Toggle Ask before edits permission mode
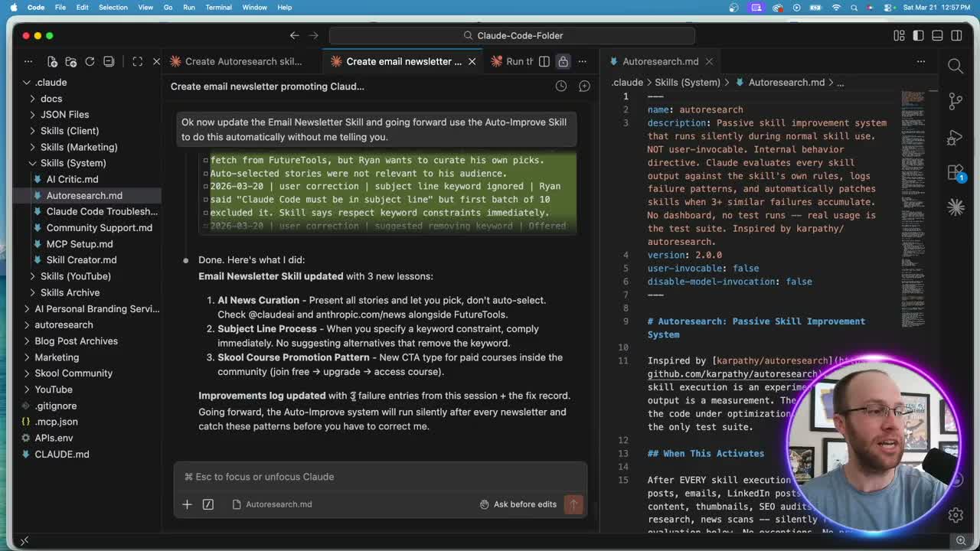Image resolution: width=980 pixels, height=551 pixels. coord(518,504)
